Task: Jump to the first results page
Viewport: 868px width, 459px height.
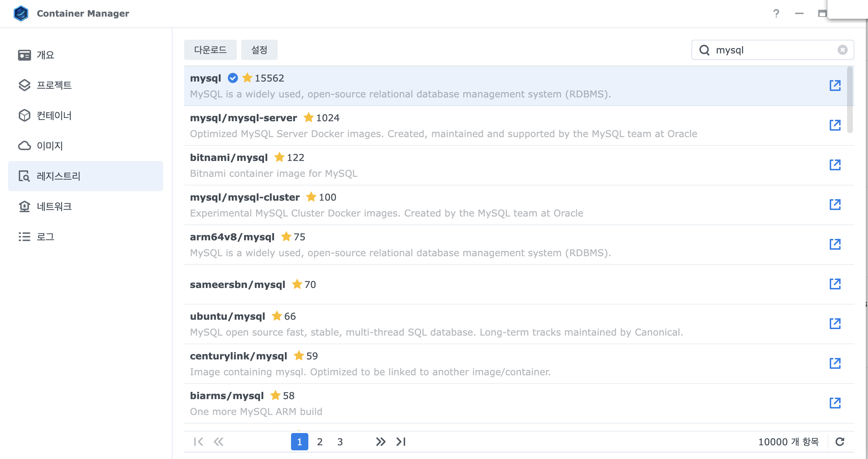Action: point(198,442)
